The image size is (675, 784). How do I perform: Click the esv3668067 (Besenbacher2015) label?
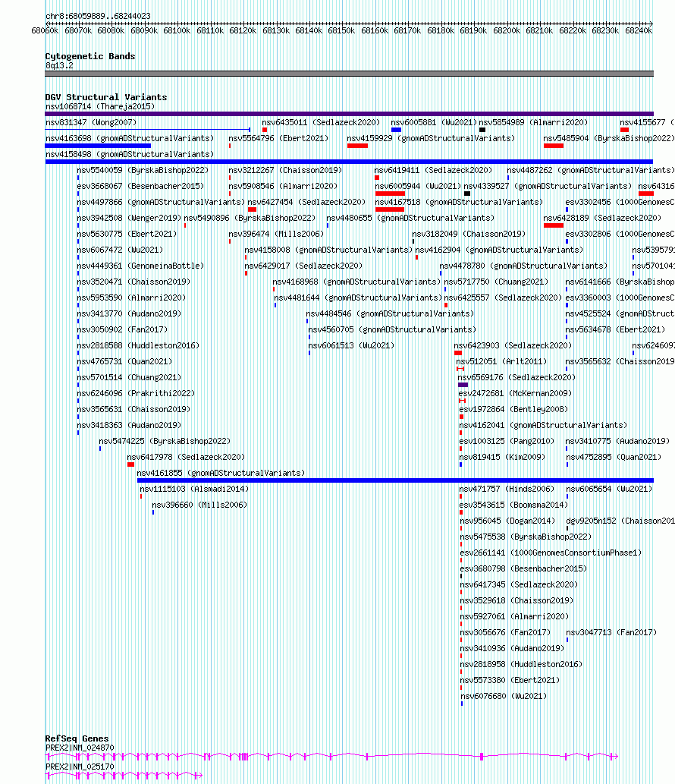click(140, 187)
